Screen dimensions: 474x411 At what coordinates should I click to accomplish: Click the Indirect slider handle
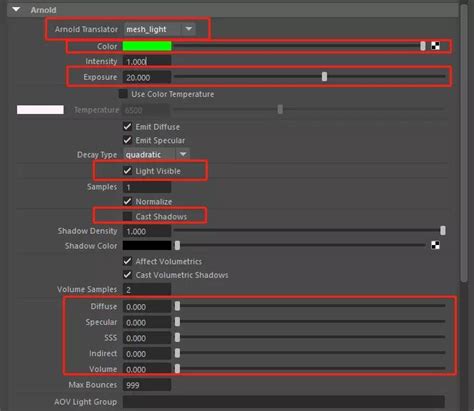[177, 353]
